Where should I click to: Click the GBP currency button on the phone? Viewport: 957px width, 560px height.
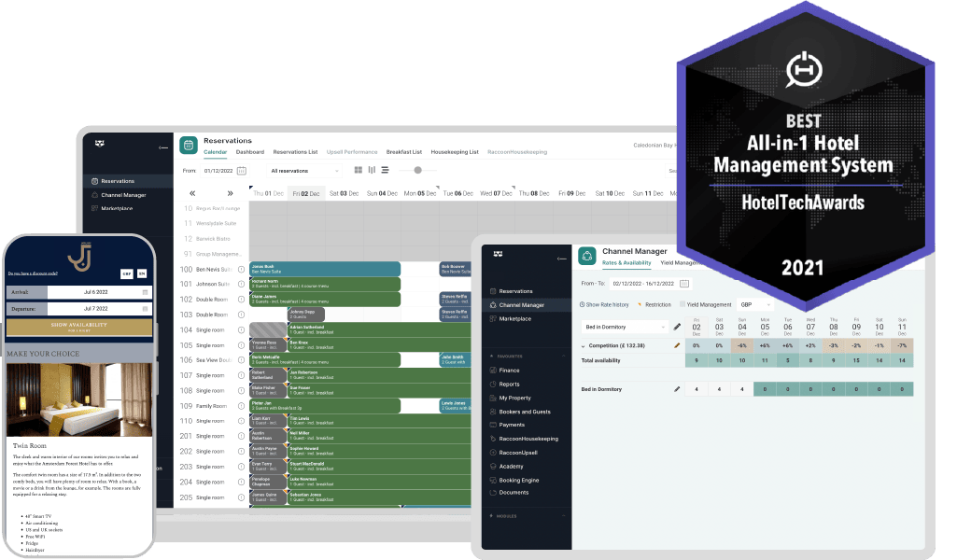[x=126, y=273]
